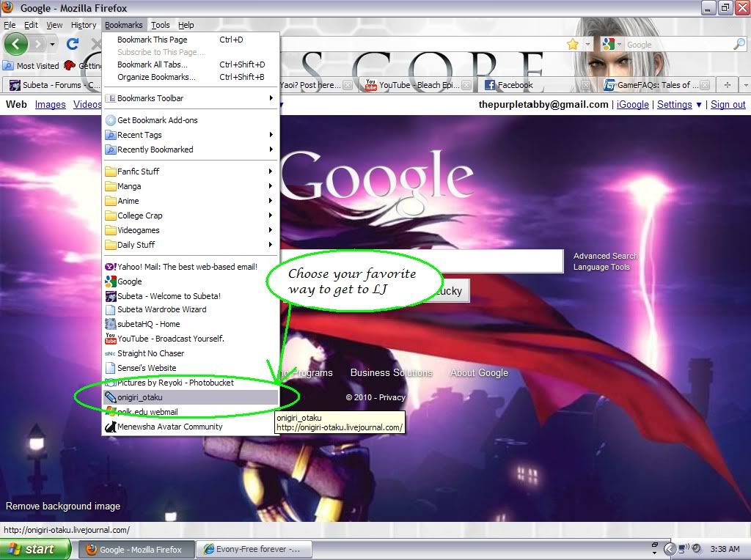This screenshot has height=560, width=751.
Task: Expand hidden system tray icons arrow
Action: point(670,549)
